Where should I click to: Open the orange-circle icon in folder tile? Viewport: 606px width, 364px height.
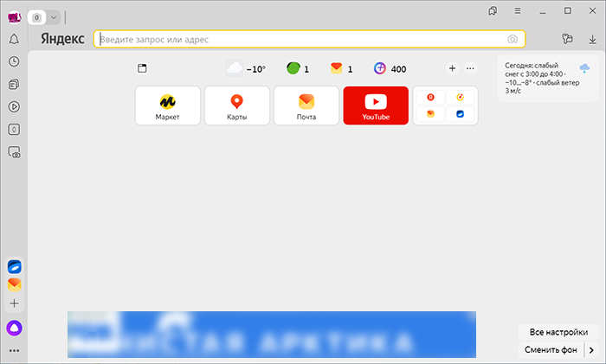click(x=460, y=98)
